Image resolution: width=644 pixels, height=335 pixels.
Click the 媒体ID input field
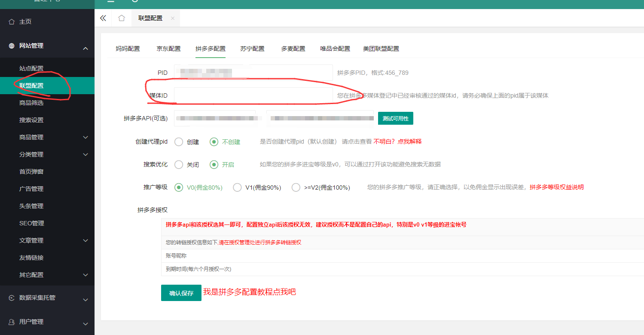click(253, 95)
